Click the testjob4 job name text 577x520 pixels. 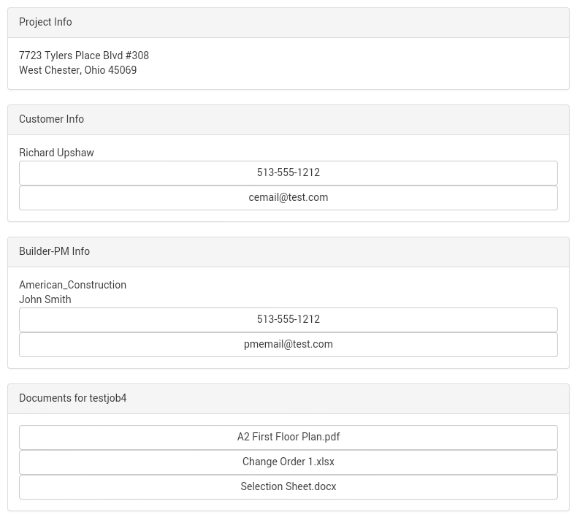tap(108, 398)
